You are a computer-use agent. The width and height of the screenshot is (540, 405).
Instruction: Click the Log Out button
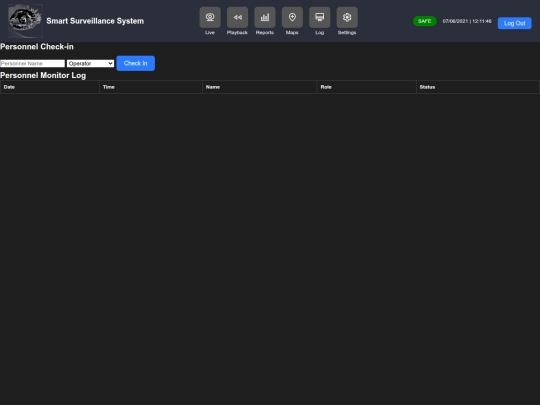coord(515,23)
